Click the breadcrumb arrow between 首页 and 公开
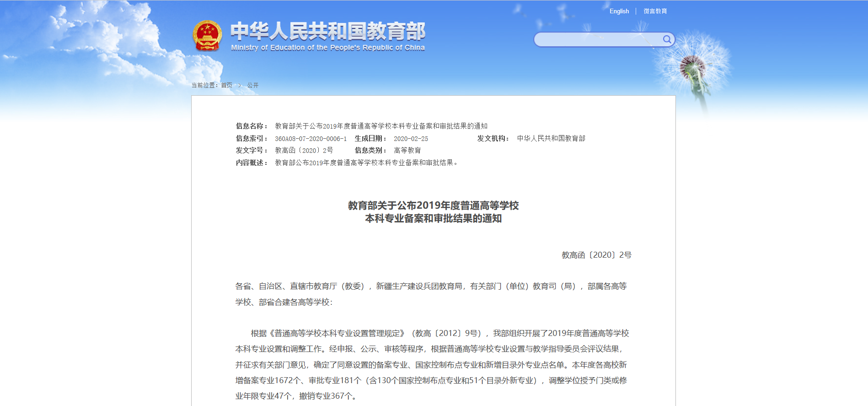 (240, 85)
